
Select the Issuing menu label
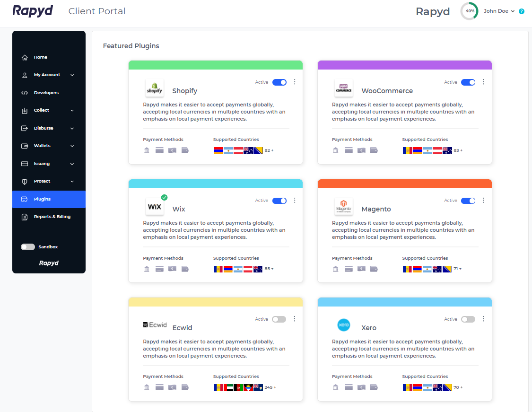coord(42,164)
